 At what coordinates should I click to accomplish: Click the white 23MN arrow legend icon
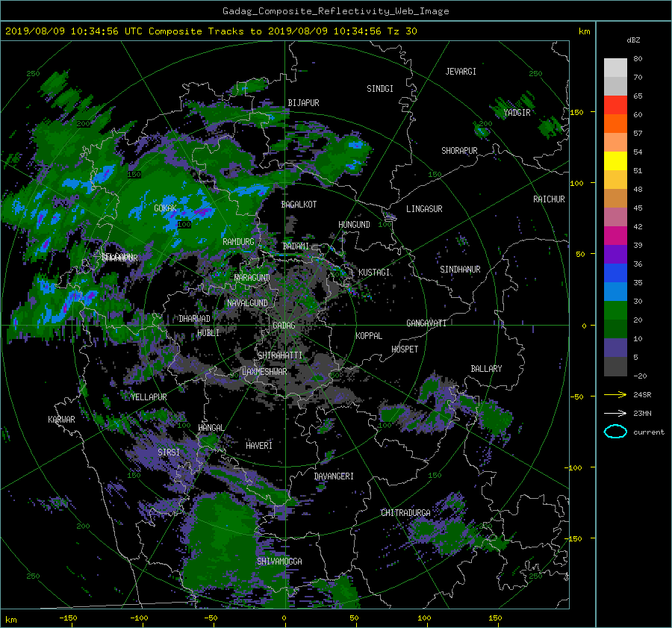pyautogui.click(x=615, y=413)
